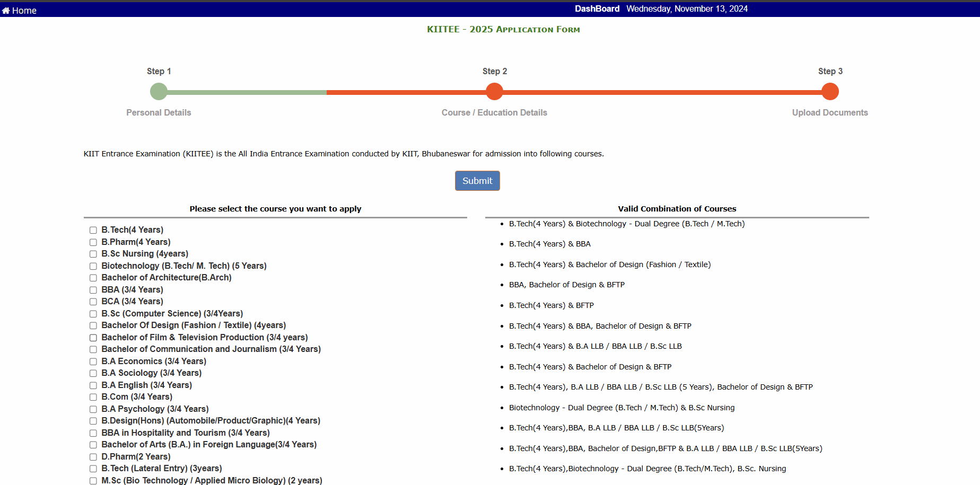Viewport: 980px width, 485px height.
Task: Check Bachelor Of Design (Fashion / Textile)
Action: pos(93,325)
